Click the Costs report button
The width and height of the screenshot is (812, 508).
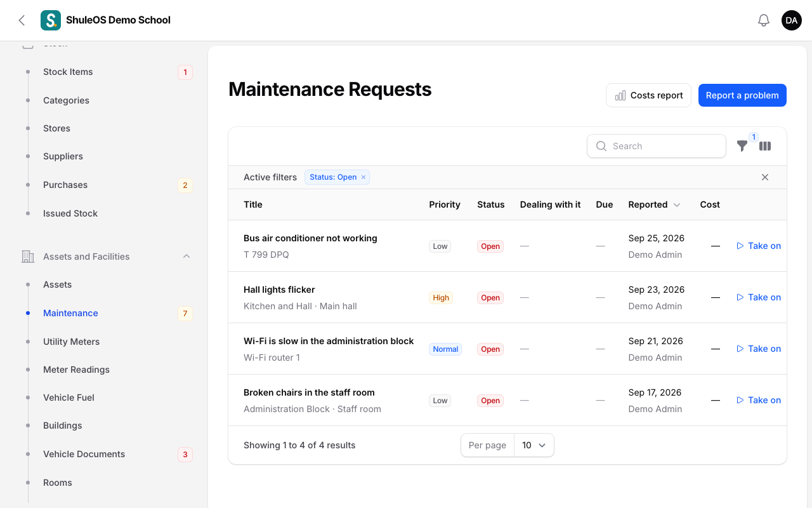[648, 95]
